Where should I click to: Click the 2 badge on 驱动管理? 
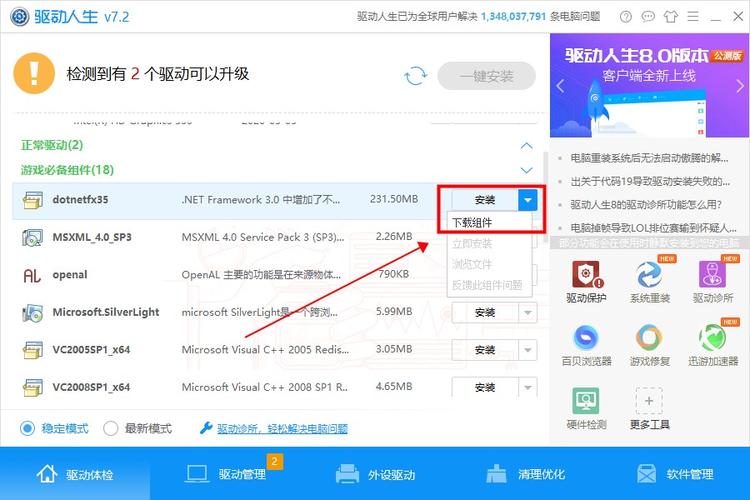pos(275,461)
